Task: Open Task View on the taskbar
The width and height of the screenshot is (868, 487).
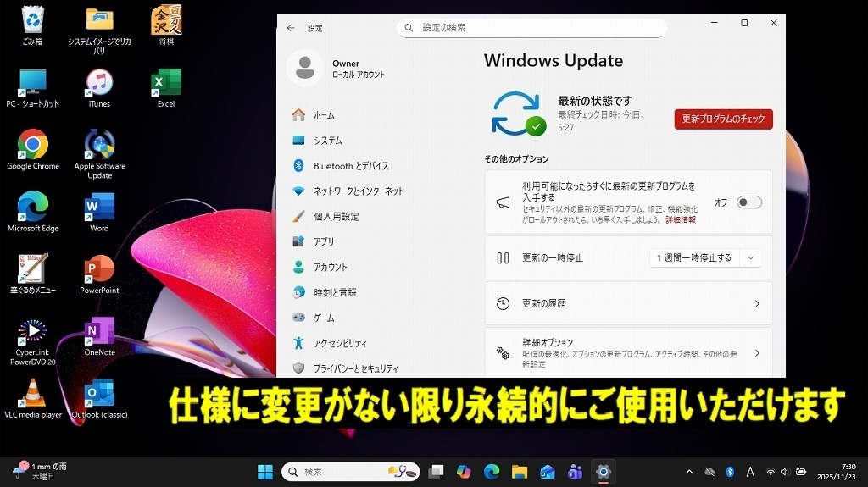Action: pos(437,472)
